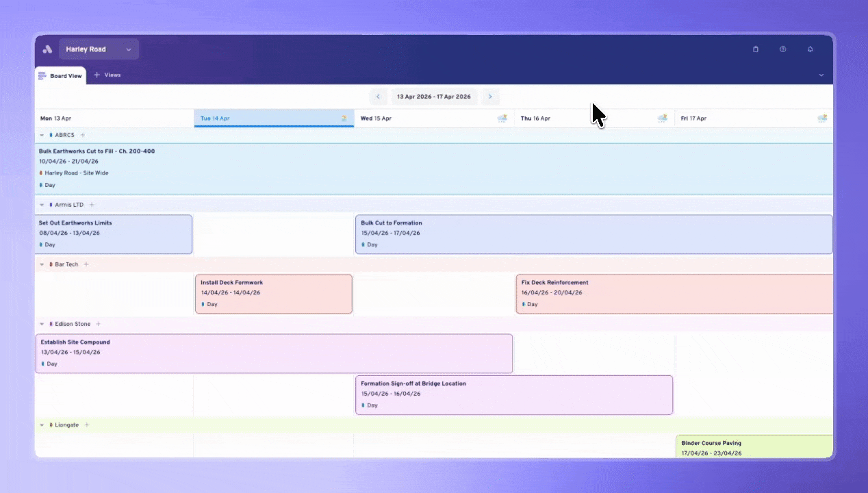Go to the previous week

[378, 97]
